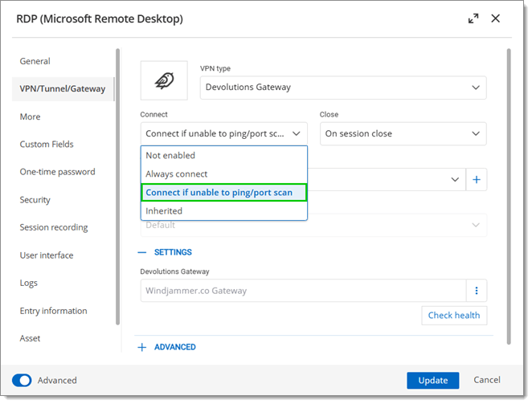Click Cancel to discard changes
Viewport: 532px width, 404px height.
pyautogui.click(x=487, y=380)
